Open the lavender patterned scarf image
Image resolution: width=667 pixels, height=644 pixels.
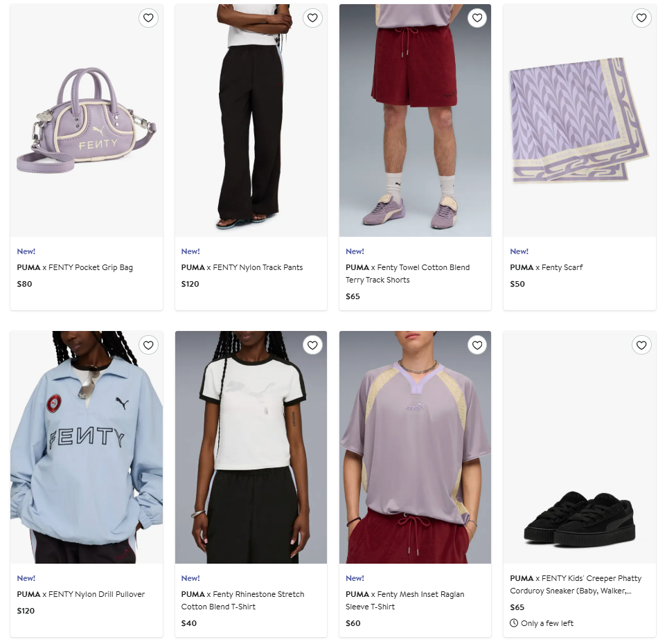coord(580,120)
